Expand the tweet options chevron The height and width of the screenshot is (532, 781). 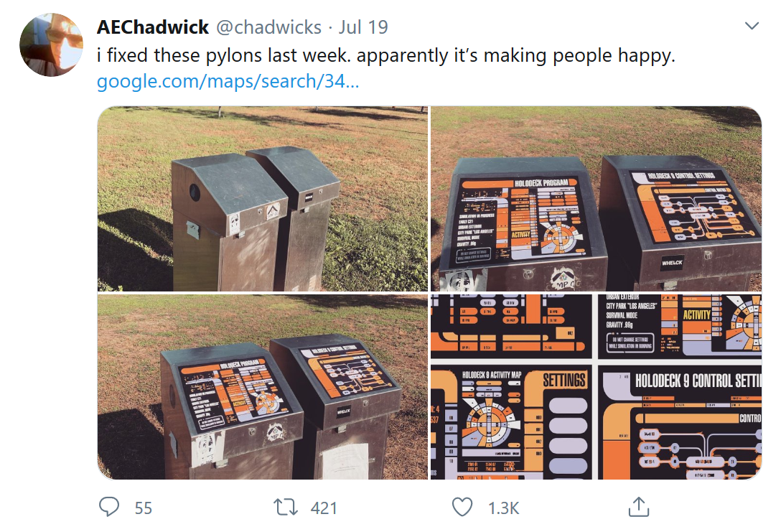[752, 25]
